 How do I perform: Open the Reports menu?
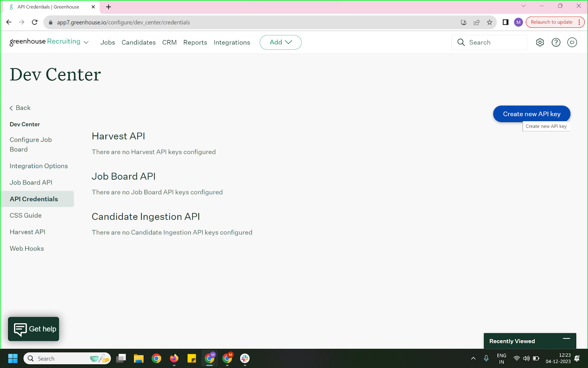click(x=195, y=43)
